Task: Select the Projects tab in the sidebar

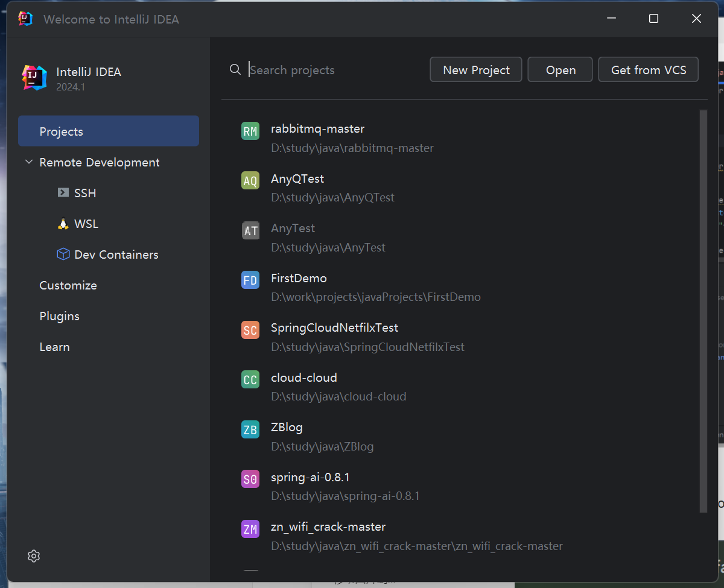Action: coord(109,131)
